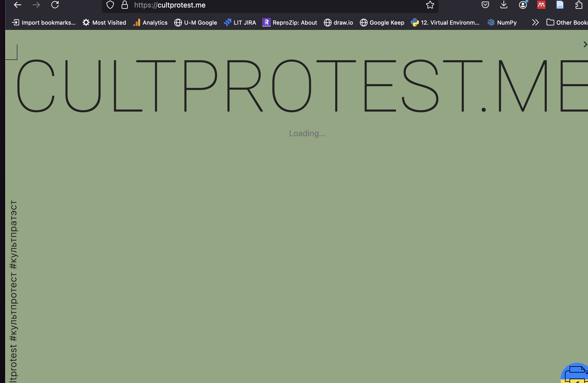Open the LIT JIRA bookmark
588x383 pixels.
(x=240, y=22)
